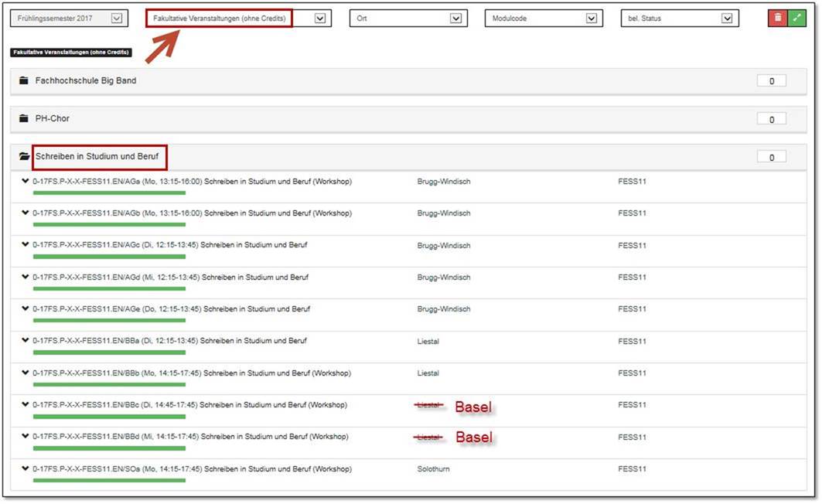Image resolution: width=822 pixels, height=504 pixels.
Task: Click the black Fakultative Veranstaltungen filter tag
Action: pyautogui.click(x=71, y=53)
